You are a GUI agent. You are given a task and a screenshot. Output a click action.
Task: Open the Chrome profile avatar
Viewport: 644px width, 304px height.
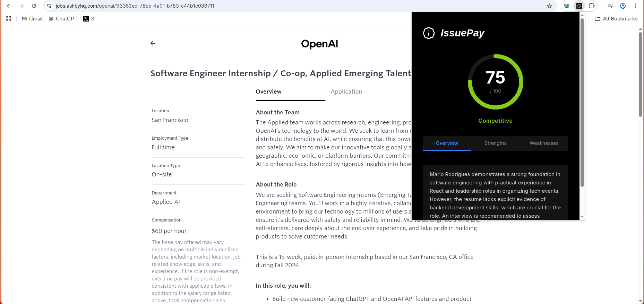tap(623, 6)
